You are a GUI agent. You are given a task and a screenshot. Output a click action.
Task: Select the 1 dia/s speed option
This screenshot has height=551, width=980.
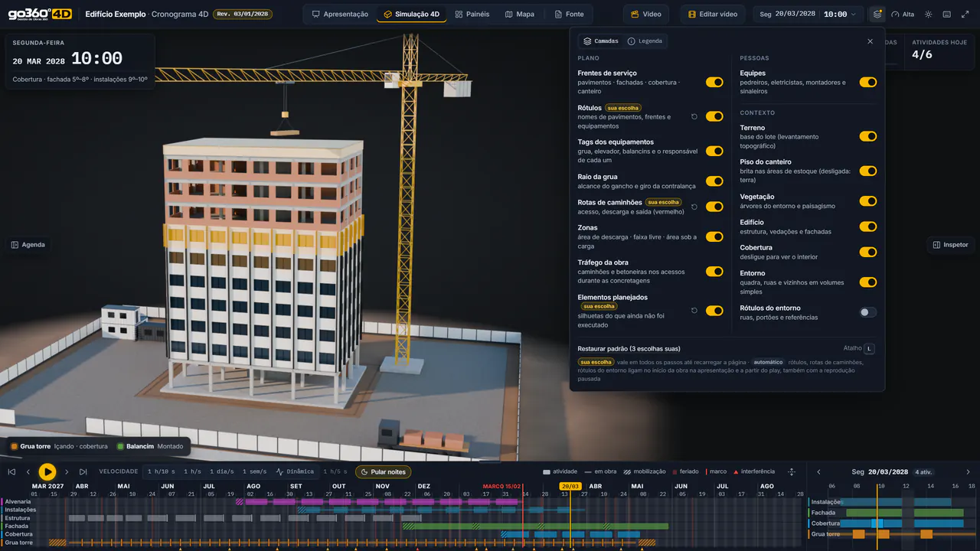click(x=222, y=472)
